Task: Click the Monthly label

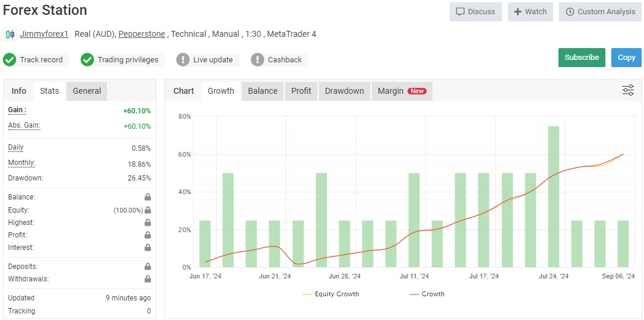Action: click(x=22, y=163)
